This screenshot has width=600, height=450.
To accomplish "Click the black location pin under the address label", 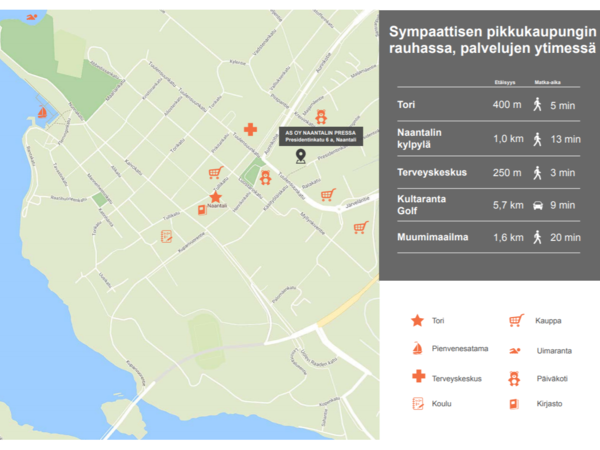I will point(300,154).
